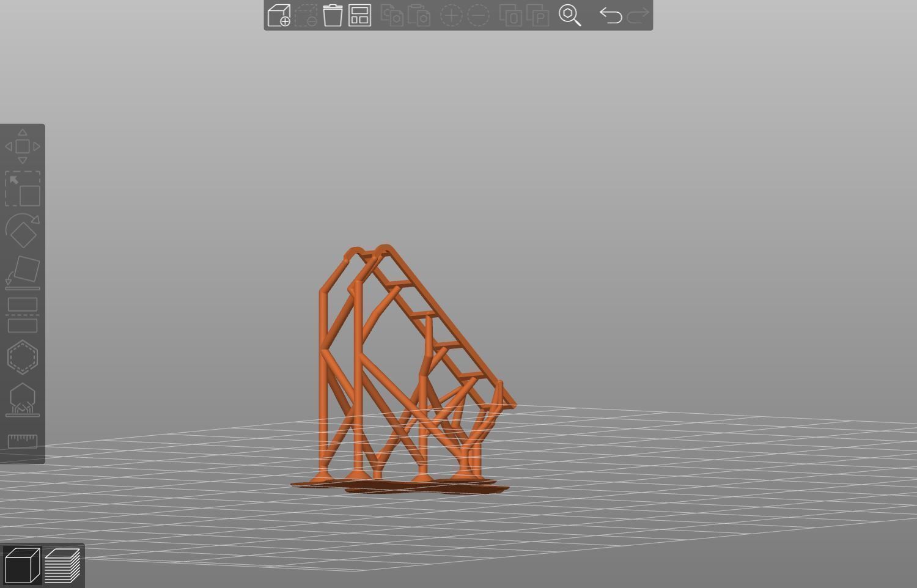Click the Add model icon
This screenshot has width=917, height=588.
point(279,15)
